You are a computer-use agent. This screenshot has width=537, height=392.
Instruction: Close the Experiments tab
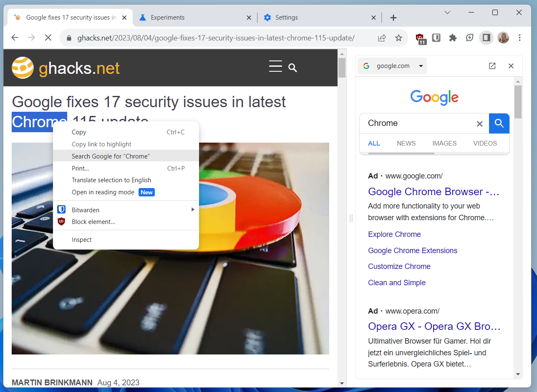click(249, 18)
